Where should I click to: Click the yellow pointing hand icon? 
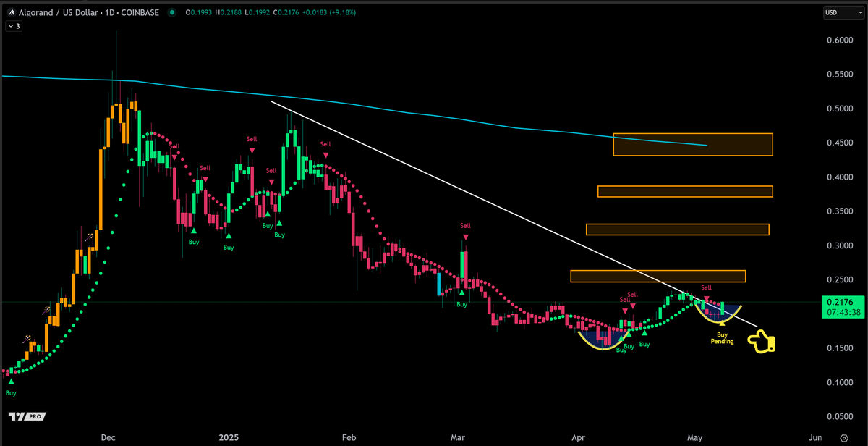tap(761, 341)
